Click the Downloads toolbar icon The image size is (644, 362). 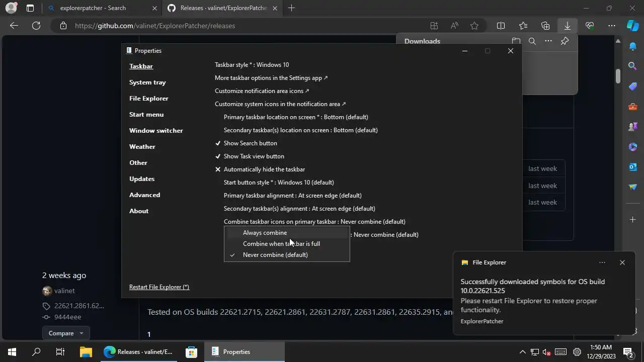point(568,26)
